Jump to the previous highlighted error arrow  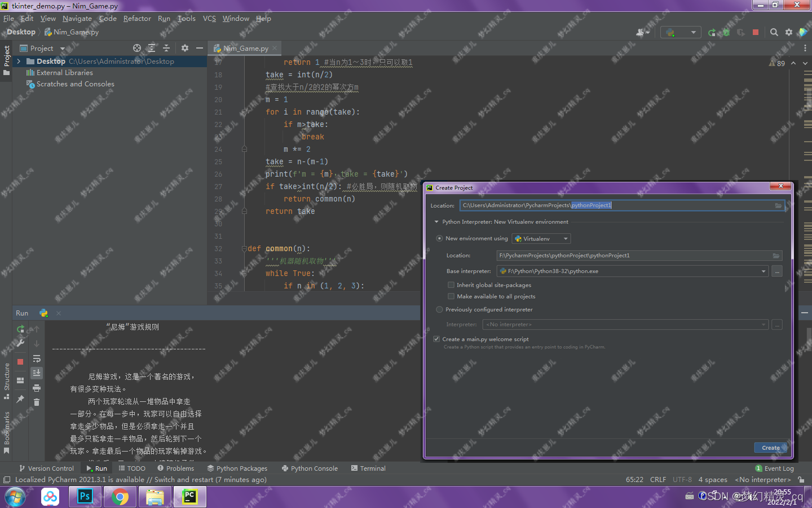793,63
